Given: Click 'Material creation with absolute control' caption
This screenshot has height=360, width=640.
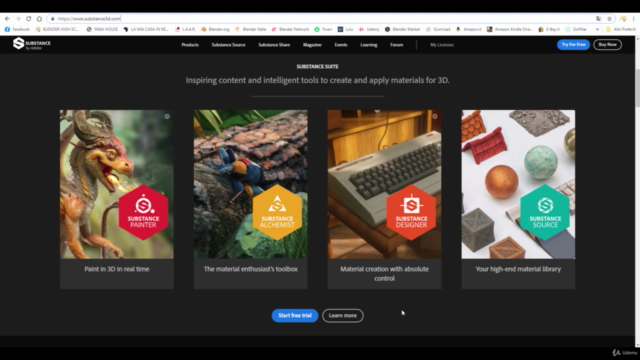Looking at the screenshot, I should [384, 273].
